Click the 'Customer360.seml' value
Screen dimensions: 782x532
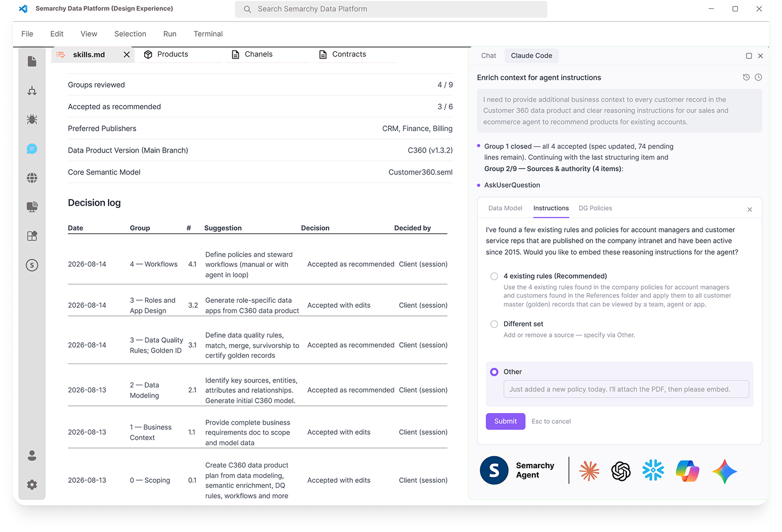(x=420, y=172)
